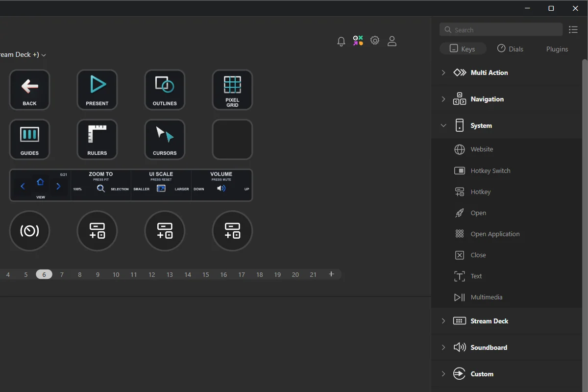Open the device selector dropdown (Stream Deck +)
Screen dimensions: 588x392
pyautogui.click(x=23, y=55)
